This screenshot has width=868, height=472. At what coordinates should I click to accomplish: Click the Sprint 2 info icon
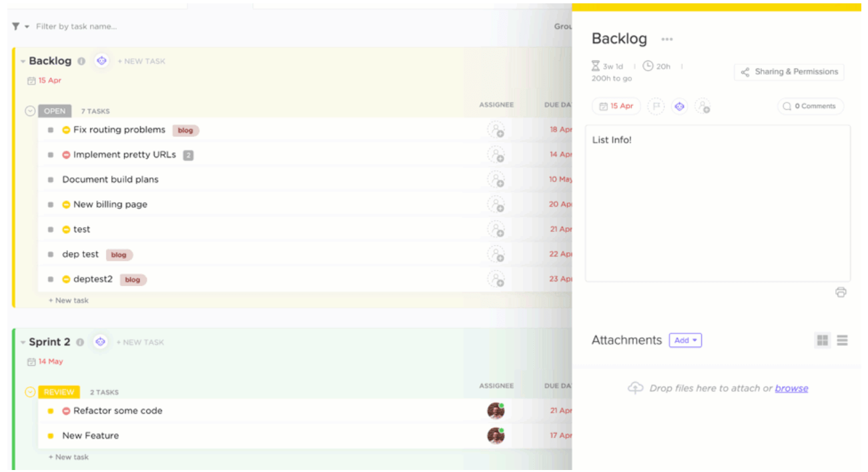(80, 342)
